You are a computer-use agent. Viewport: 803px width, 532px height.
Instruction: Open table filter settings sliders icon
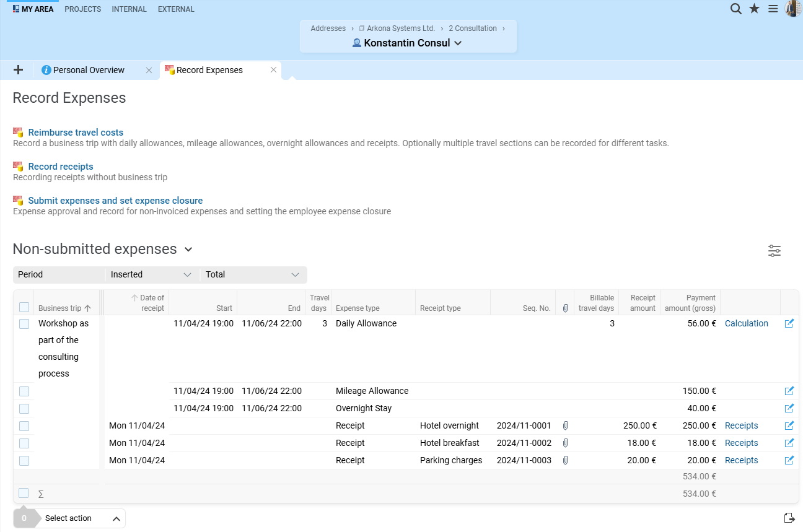(x=774, y=250)
